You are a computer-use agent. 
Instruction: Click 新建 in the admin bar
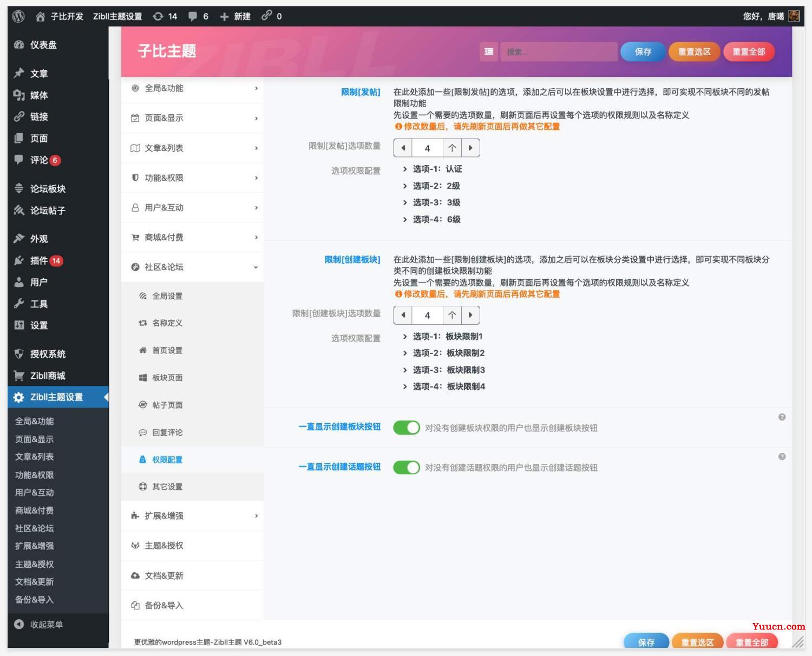coord(235,16)
